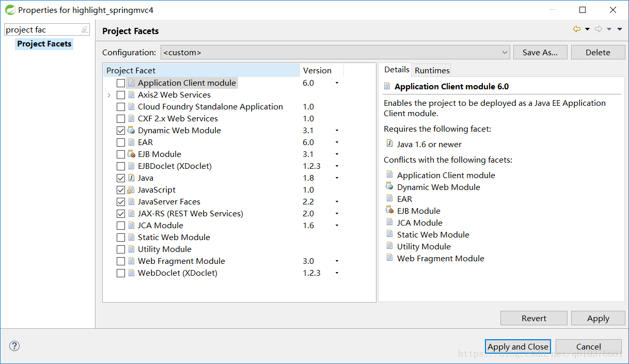Click the Cloud Foundry Standalone Application facet icon
This screenshot has height=364, width=629.
coord(131,106)
